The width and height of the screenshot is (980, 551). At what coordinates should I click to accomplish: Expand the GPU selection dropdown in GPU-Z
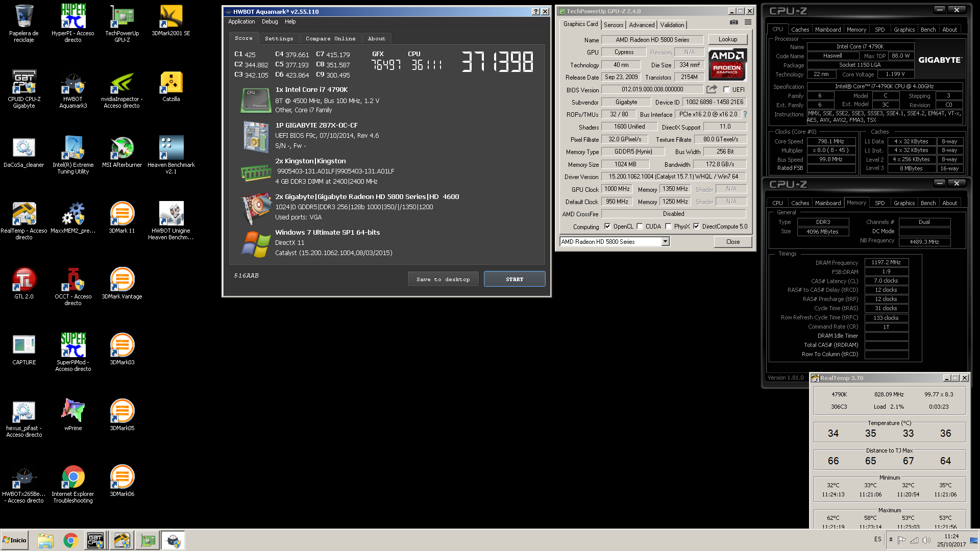pos(665,242)
